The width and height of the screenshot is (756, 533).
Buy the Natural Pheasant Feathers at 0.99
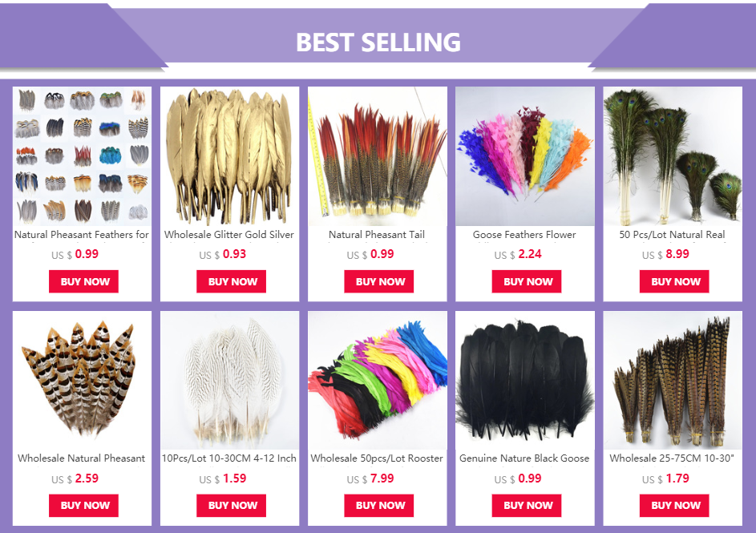(83, 281)
